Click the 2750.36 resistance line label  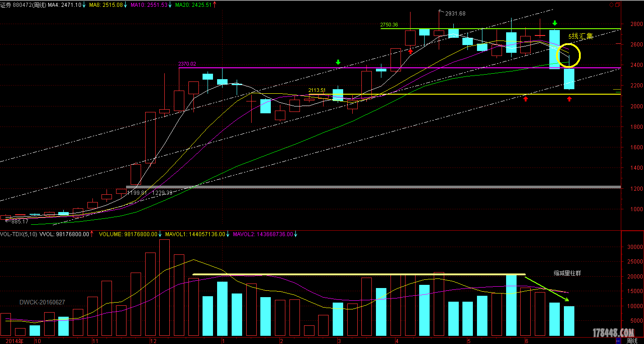click(x=389, y=25)
